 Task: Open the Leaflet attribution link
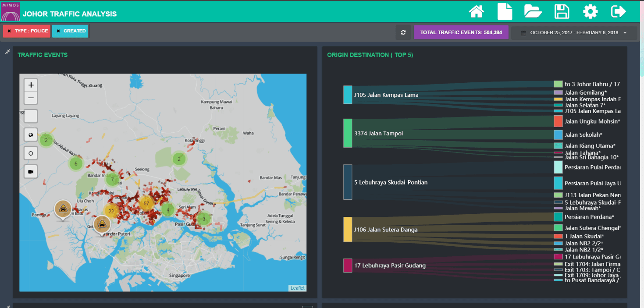click(x=297, y=288)
